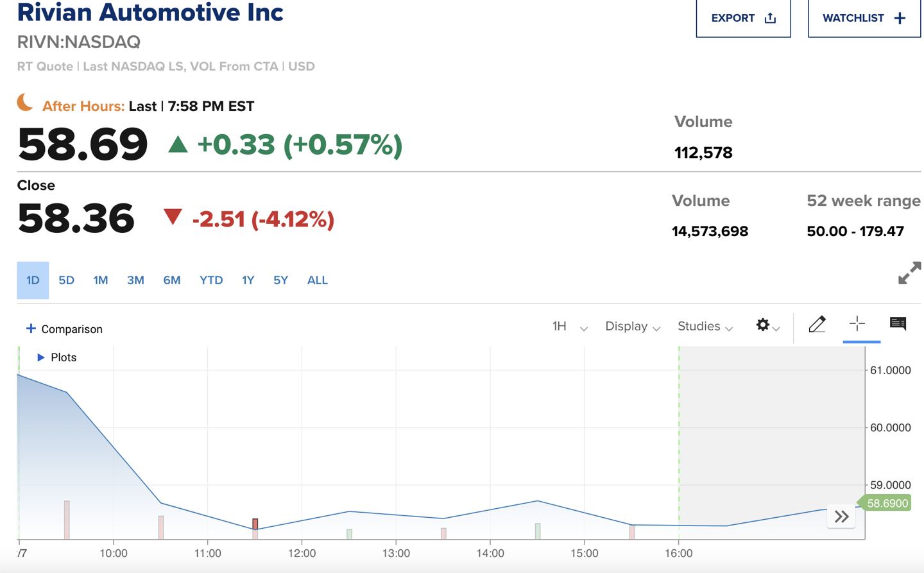Open the 1H interval dropdown
The width and height of the screenshot is (924, 573).
(569, 327)
